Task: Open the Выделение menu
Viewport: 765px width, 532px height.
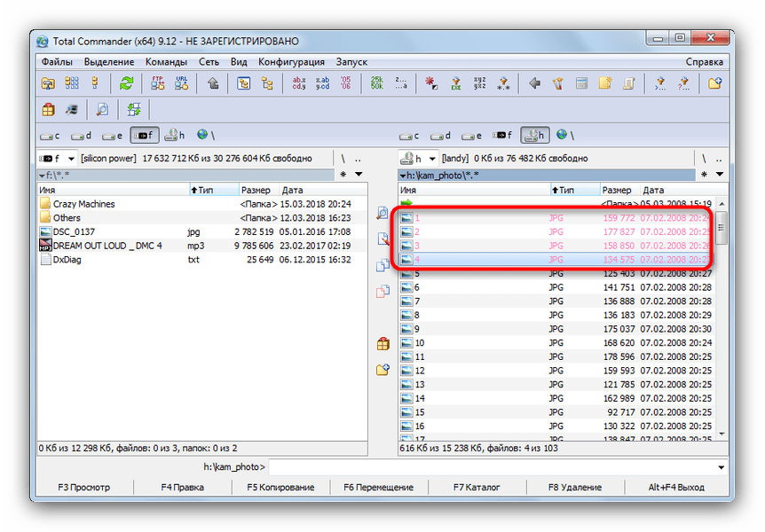Action: (109, 62)
